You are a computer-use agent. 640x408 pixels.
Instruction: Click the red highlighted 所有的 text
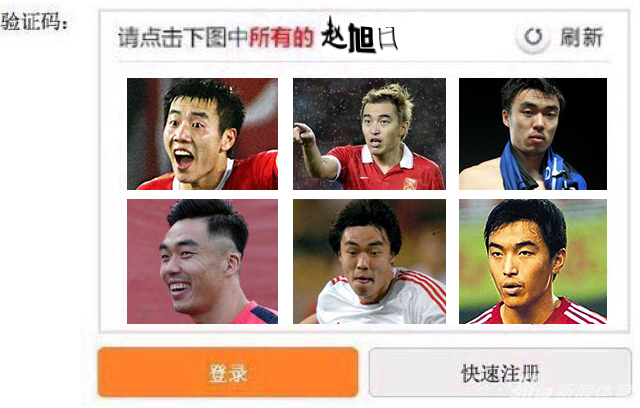(x=281, y=38)
